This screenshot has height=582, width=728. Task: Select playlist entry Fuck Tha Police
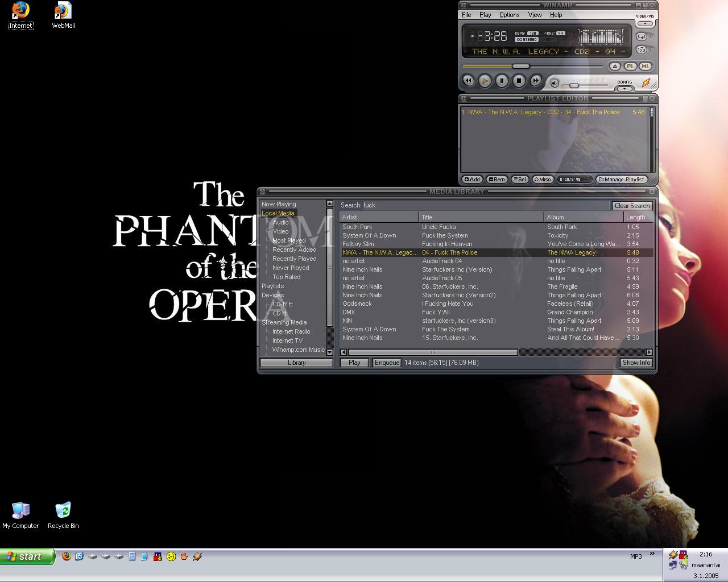coord(553,112)
